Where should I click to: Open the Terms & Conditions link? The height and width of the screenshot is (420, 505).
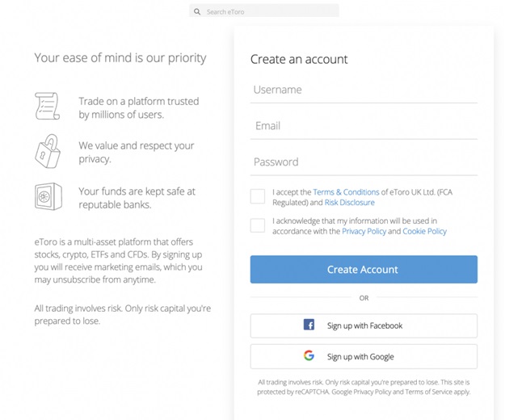tap(346, 192)
